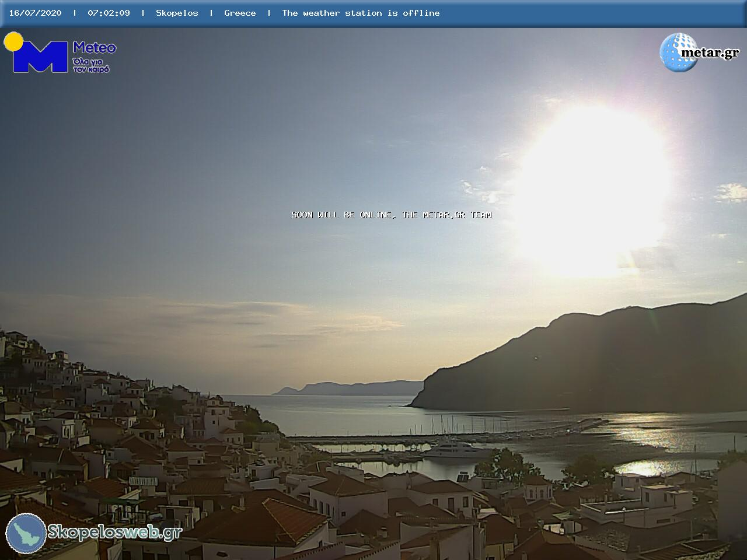The width and height of the screenshot is (747, 560).
Task: Click the 'Skopelos' location text
Action: point(177,13)
